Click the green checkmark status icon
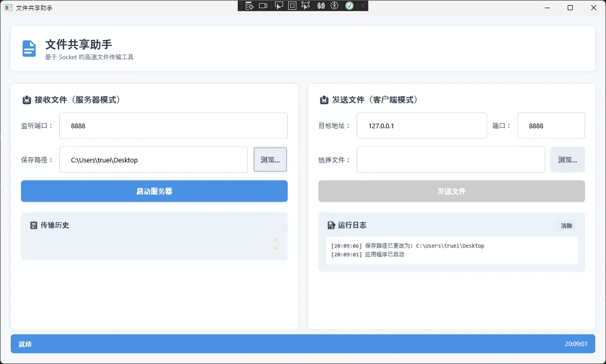 pyautogui.click(x=349, y=6)
